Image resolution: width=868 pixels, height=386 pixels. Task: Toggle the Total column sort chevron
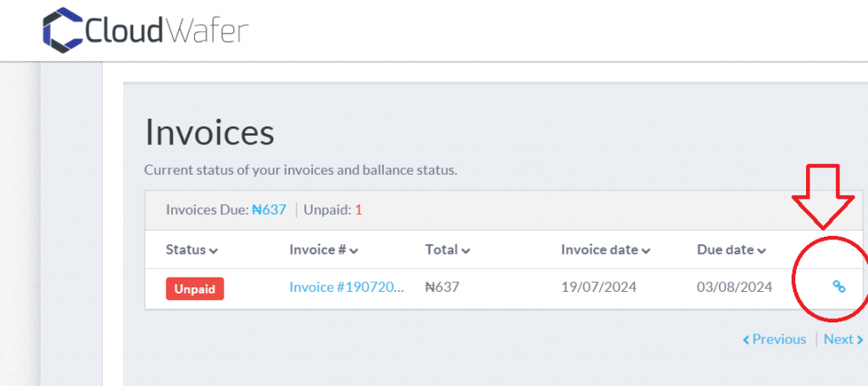tap(465, 251)
